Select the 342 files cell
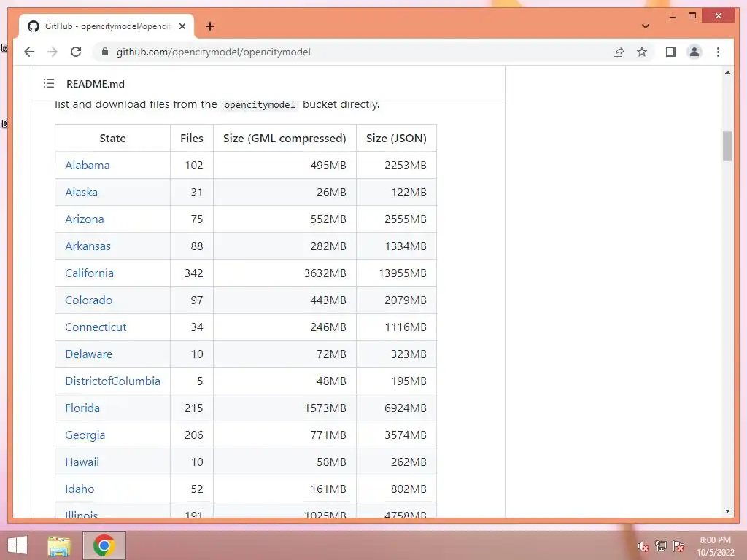 (x=192, y=273)
